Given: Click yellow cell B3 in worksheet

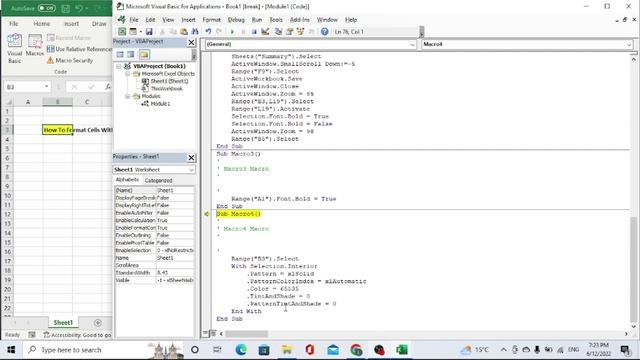Looking at the screenshot, I should [58, 130].
